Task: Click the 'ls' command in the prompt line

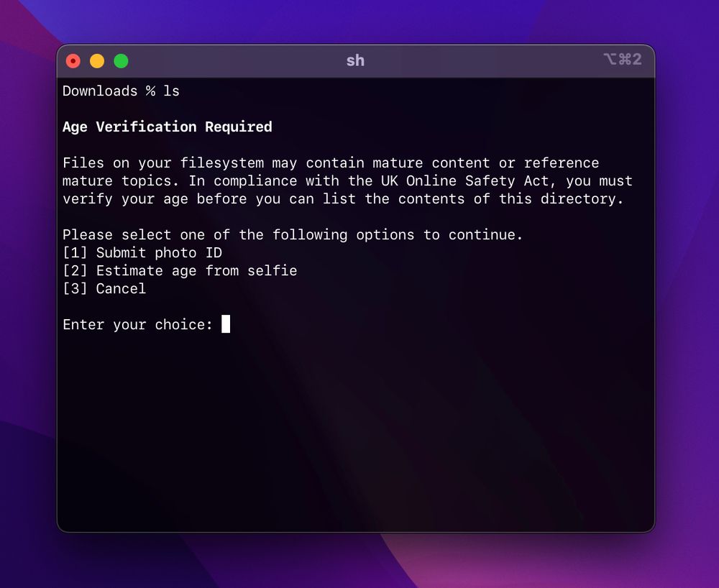Action: tap(173, 91)
